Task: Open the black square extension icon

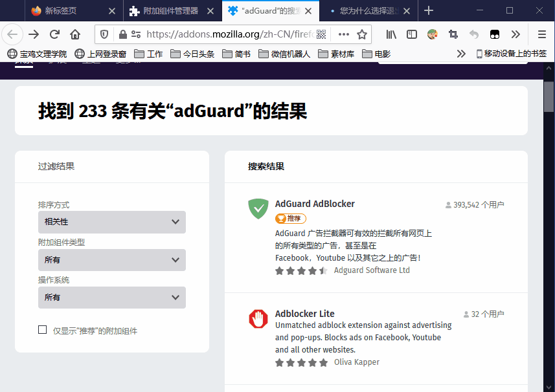Action: (495, 34)
